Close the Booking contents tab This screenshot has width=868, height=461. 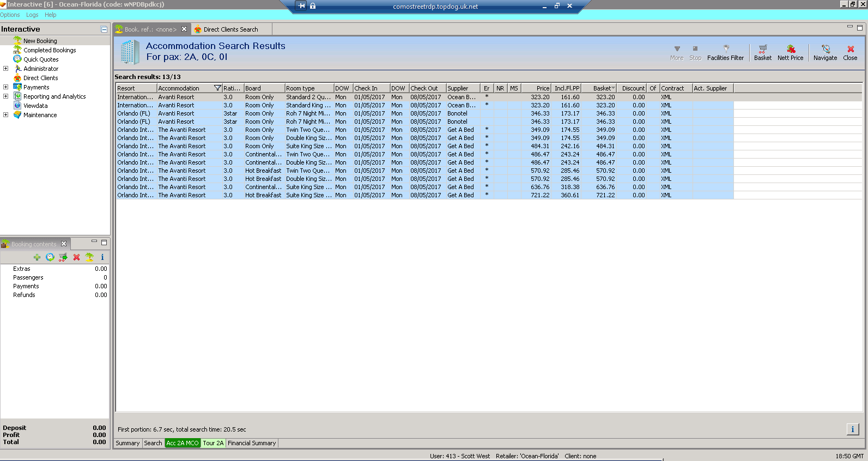tap(64, 244)
